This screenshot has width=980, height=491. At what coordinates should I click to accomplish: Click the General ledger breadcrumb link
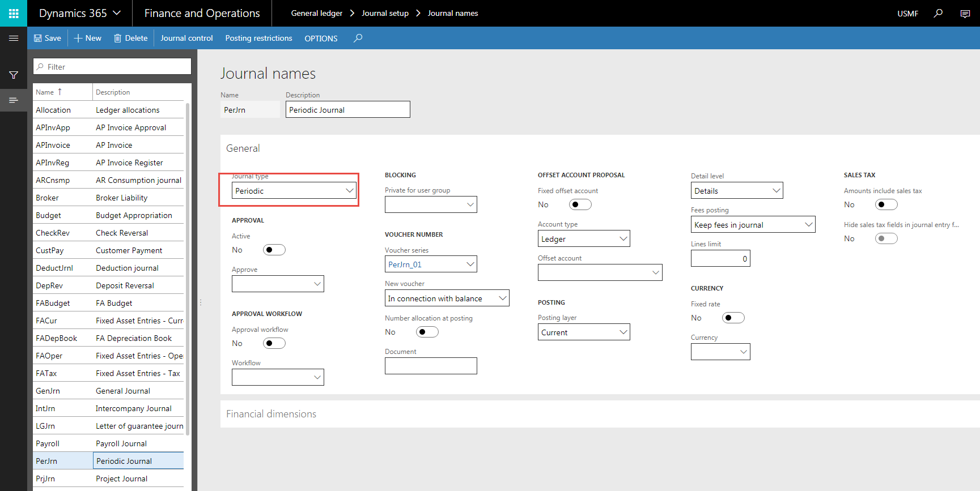(x=316, y=13)
